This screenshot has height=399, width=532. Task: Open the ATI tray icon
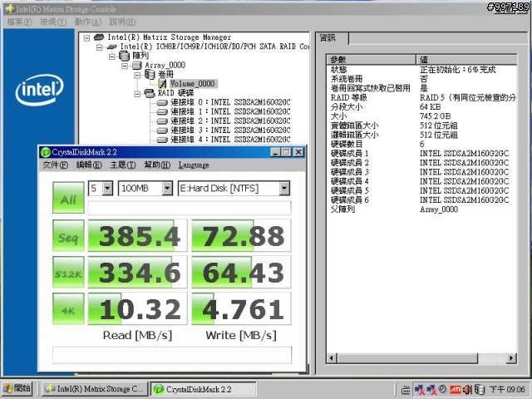(x=455, y=390)
